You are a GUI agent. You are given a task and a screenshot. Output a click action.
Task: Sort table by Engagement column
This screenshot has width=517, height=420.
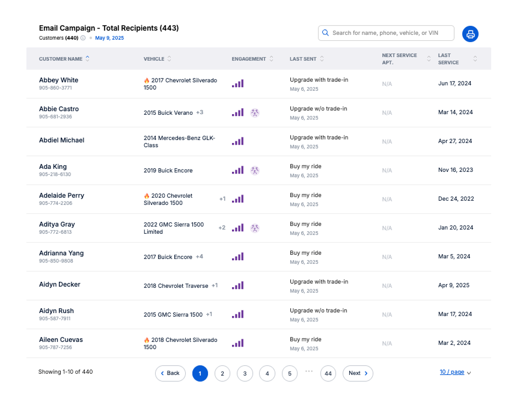[271, 59]
